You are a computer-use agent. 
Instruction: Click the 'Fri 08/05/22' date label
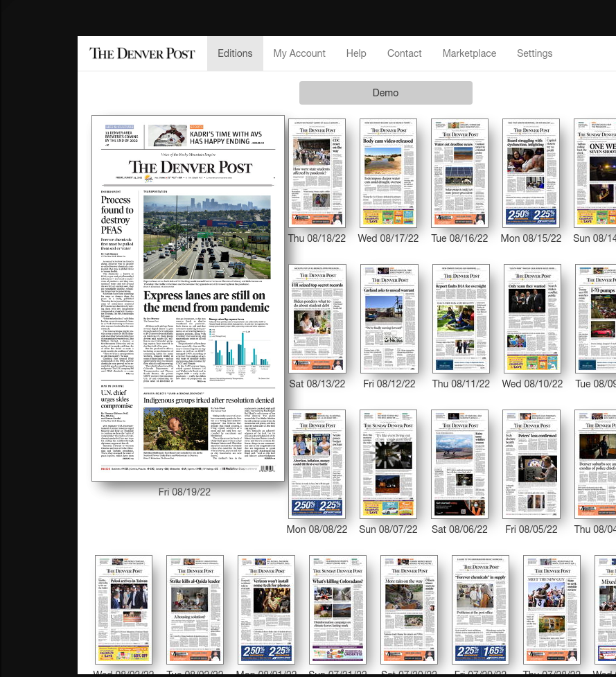point(531,529)
